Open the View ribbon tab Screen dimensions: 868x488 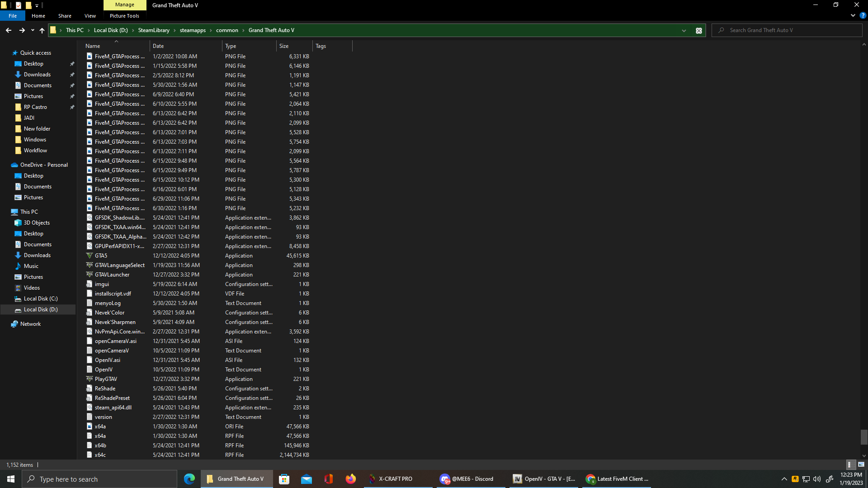click(90, 16)
